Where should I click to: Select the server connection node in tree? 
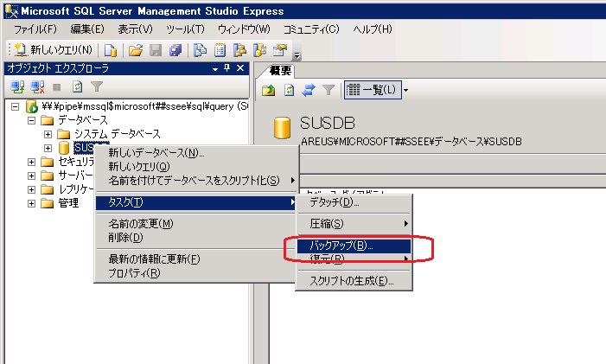coord(144,106)
